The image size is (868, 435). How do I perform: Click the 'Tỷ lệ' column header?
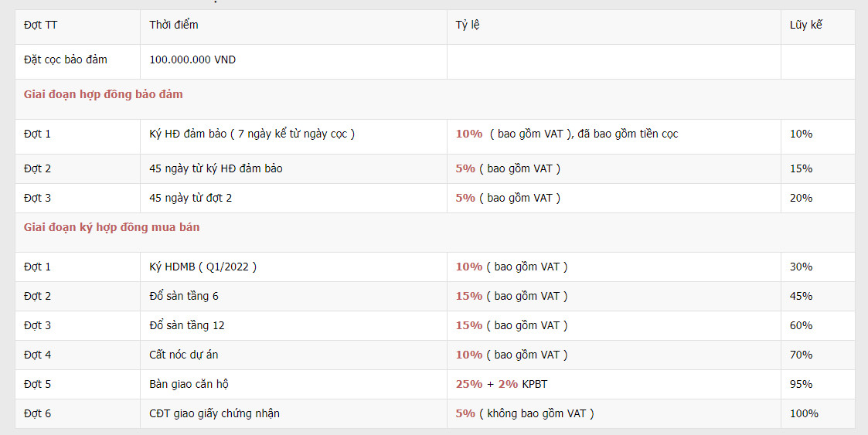(468, 25)
